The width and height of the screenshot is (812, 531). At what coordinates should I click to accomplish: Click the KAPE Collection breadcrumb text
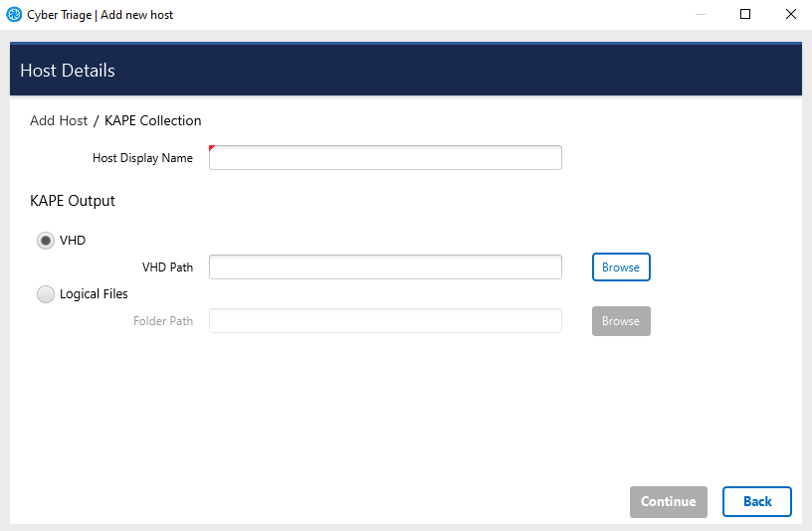tap(153, 120)
